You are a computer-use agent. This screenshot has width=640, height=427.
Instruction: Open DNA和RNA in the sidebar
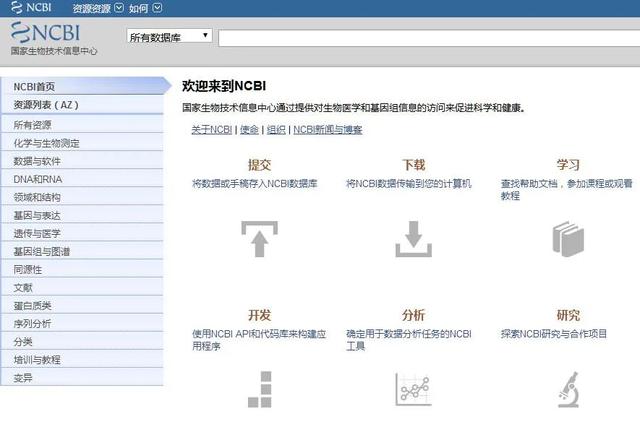82,179
